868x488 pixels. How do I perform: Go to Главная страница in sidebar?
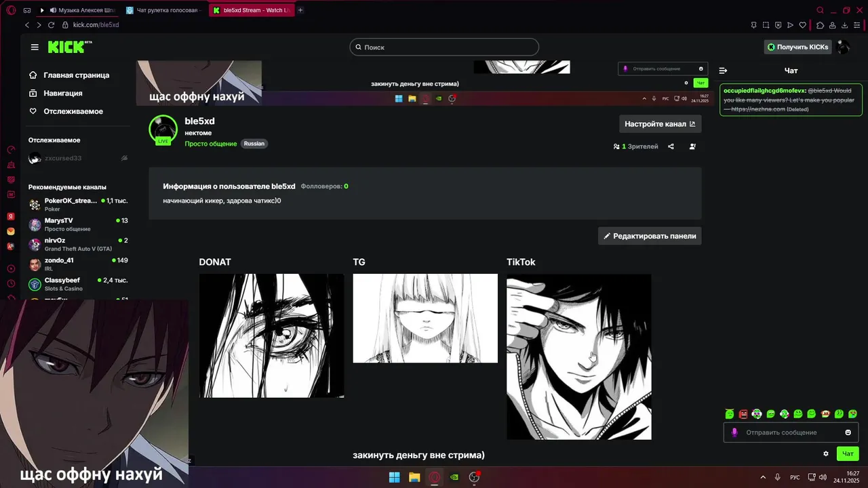[68, 75]
